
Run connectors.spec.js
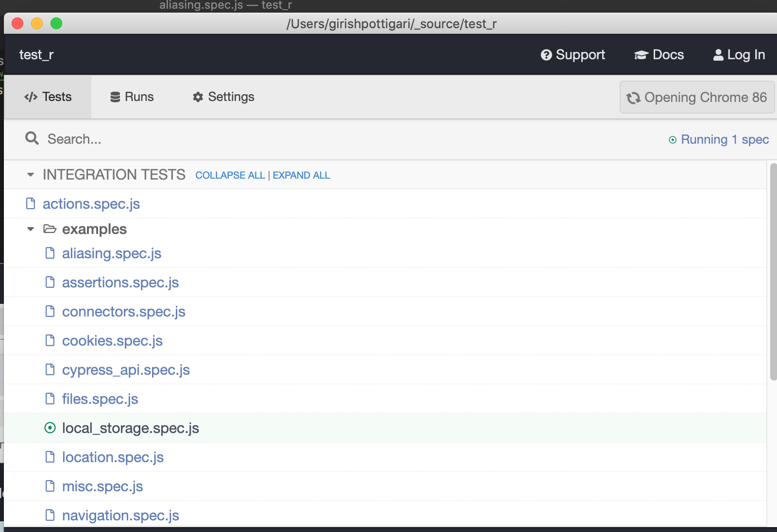point(124,312)
